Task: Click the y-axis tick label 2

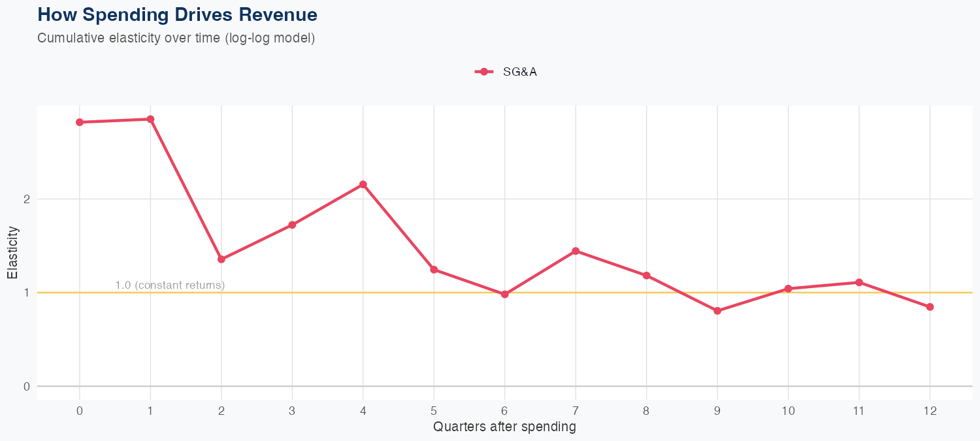Action: [27, 199]
